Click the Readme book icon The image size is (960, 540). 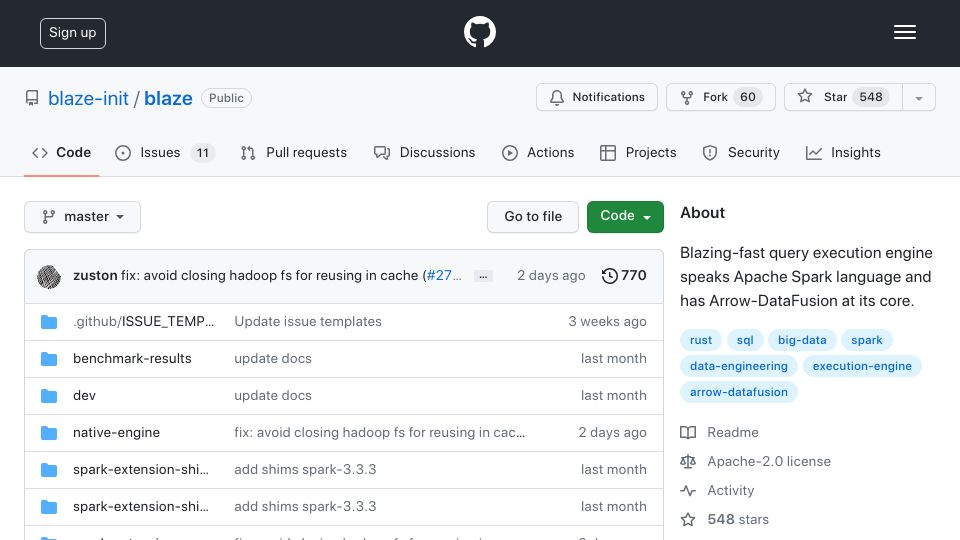point(688,432)
